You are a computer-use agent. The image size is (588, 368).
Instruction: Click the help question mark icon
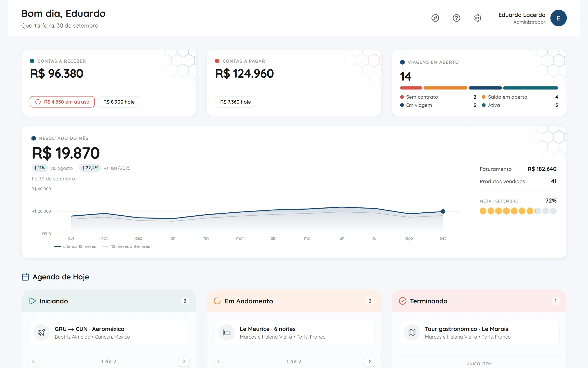coord(457,18)
